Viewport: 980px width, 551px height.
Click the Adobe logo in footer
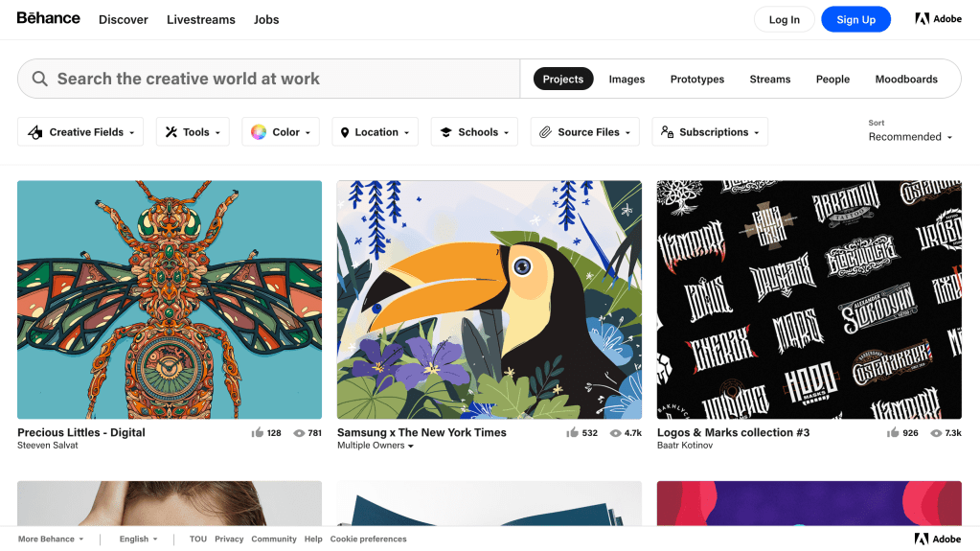(938, 539)
